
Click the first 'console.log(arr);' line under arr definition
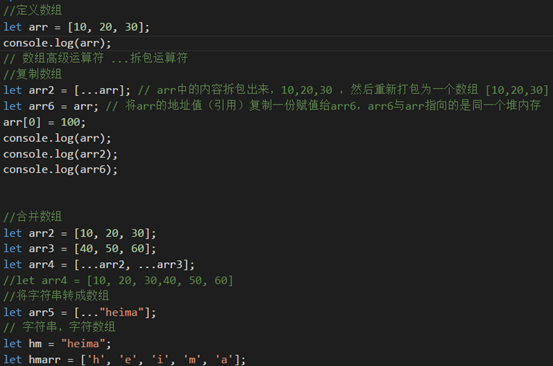57,43
